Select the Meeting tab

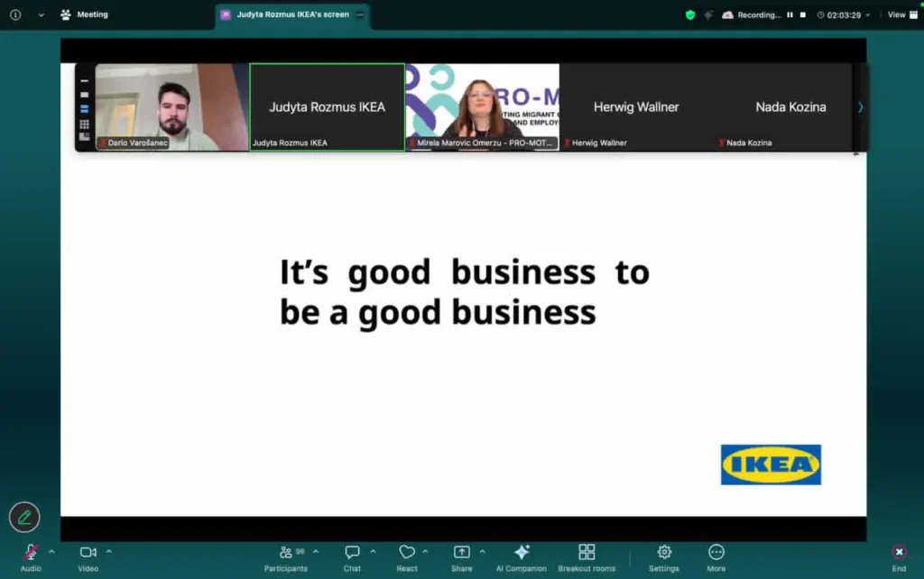[x=84, y=14]
